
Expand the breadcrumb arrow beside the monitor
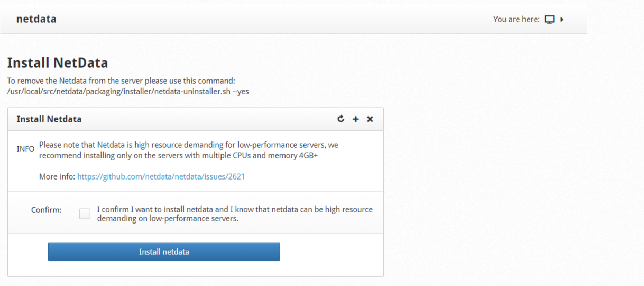coord(562,20)
